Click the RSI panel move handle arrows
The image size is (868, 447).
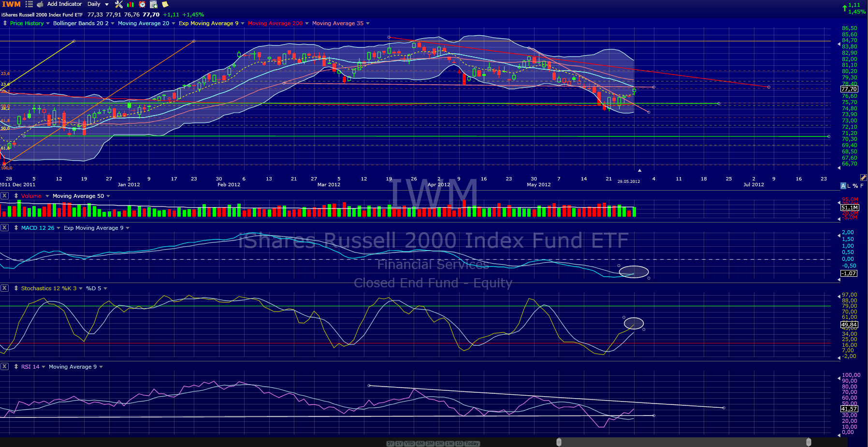point(16,367)
